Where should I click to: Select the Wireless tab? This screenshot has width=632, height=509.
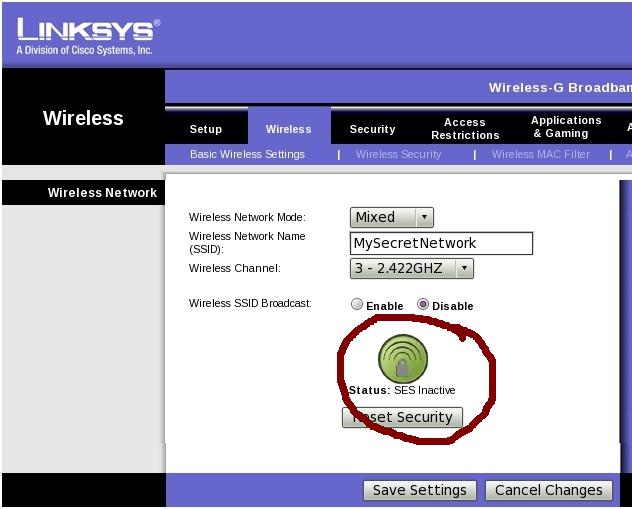click(x=288, y=129)
